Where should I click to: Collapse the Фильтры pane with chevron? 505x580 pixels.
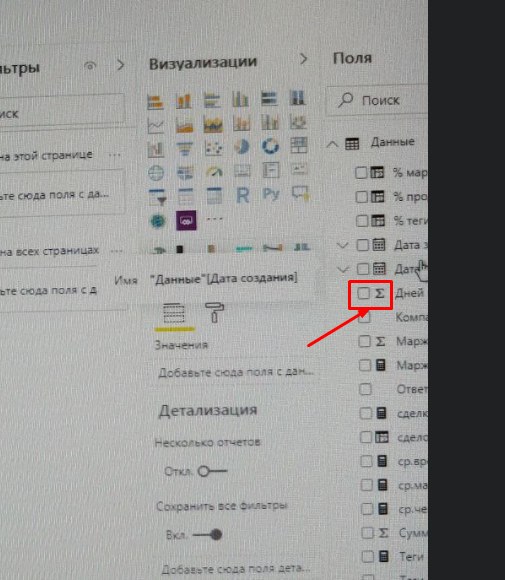[x=120, y=65]
